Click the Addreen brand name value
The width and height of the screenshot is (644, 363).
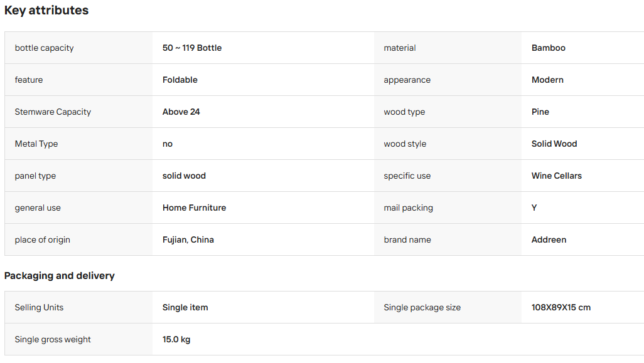point(549,239)
